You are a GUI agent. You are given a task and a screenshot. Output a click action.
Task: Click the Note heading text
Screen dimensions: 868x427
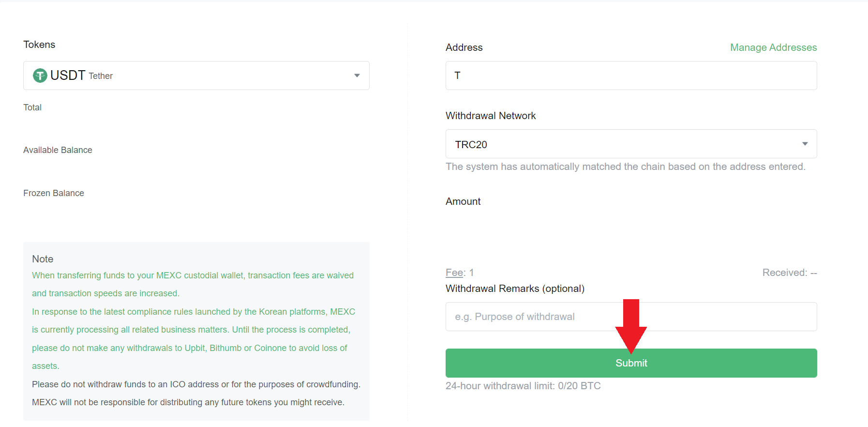43,259
